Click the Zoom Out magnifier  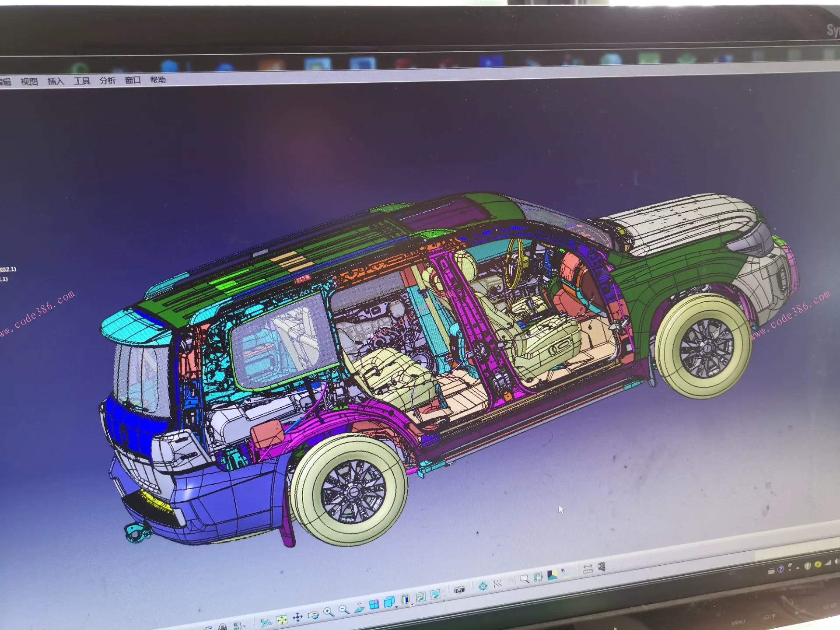(344, 609)
